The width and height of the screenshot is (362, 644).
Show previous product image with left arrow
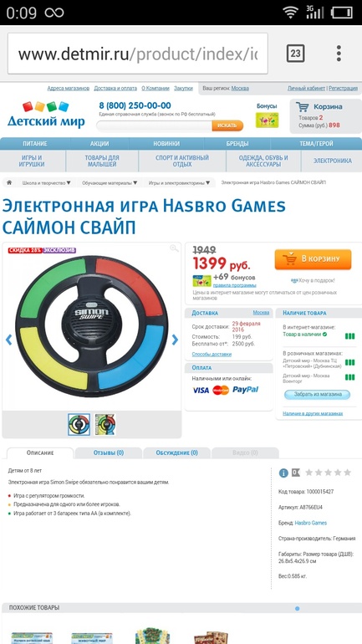[8, 340]
